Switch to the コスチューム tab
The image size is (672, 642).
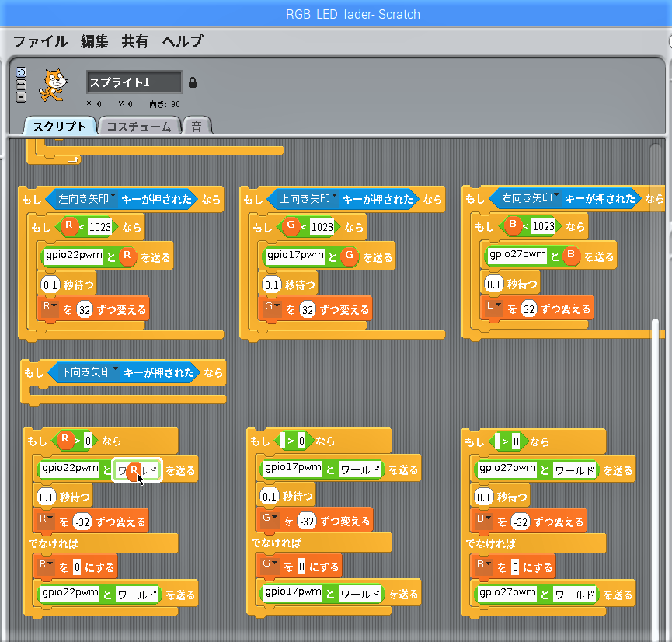point(138,127)
